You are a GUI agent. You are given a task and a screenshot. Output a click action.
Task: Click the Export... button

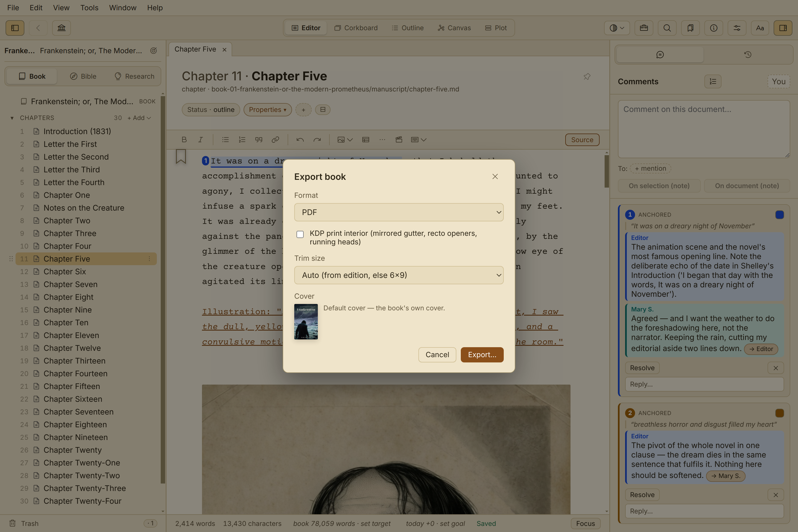(482, 355)
